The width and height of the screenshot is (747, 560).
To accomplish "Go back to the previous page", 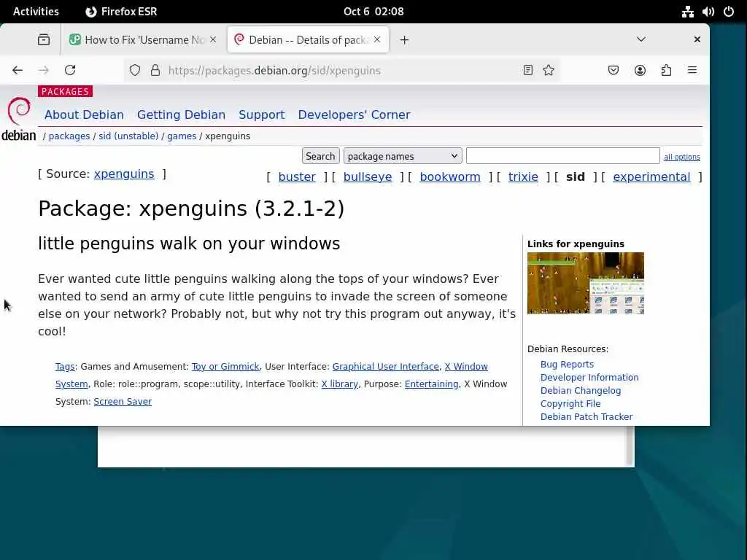I will 18,71.
